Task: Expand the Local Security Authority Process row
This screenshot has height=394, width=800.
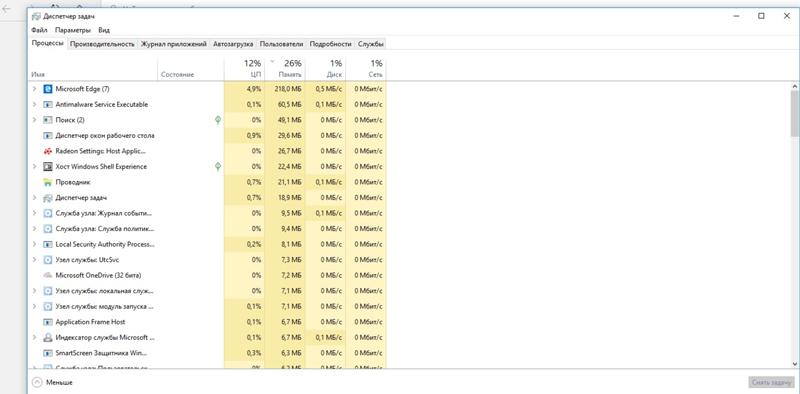Action: pos(34,244)
